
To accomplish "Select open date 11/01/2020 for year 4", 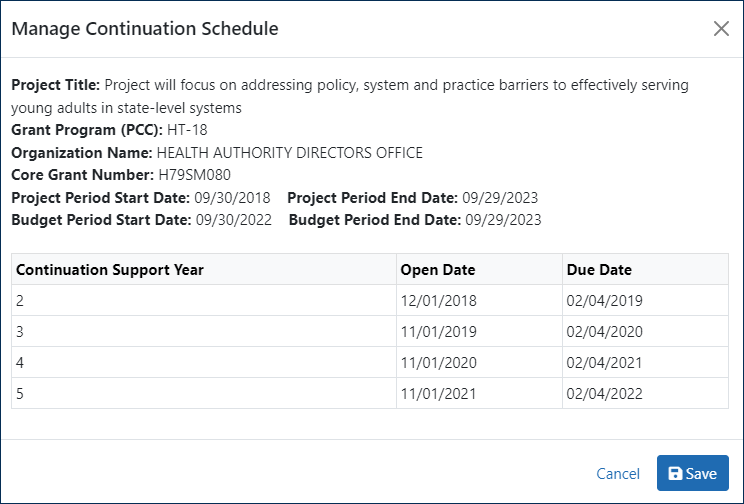I will pyautogui.click(x=479, y=362).
